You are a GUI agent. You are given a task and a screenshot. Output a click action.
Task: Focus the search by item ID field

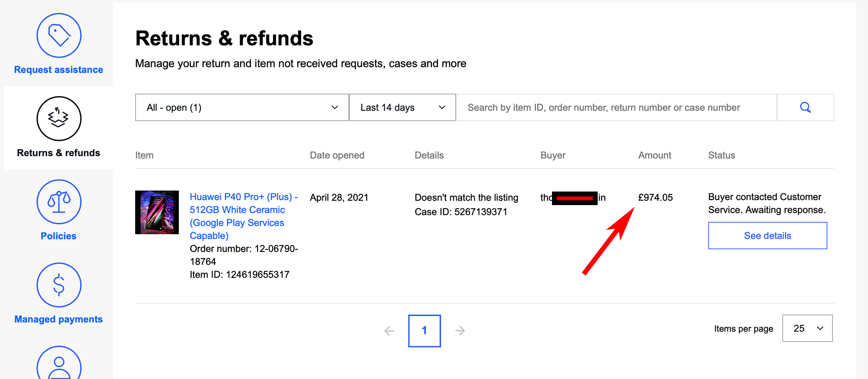pyautogui.click(x=616, y=108)
